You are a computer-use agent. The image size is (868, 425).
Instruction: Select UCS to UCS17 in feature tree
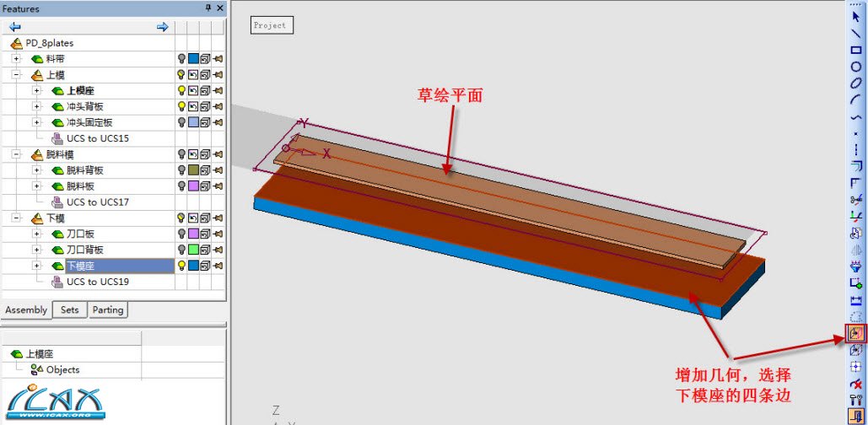click(x=97, y=202)
